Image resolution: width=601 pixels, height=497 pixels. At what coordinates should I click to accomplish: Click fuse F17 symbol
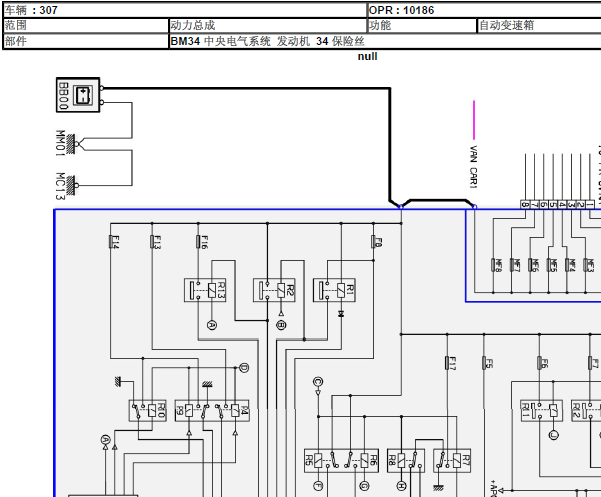coord(447,363)
